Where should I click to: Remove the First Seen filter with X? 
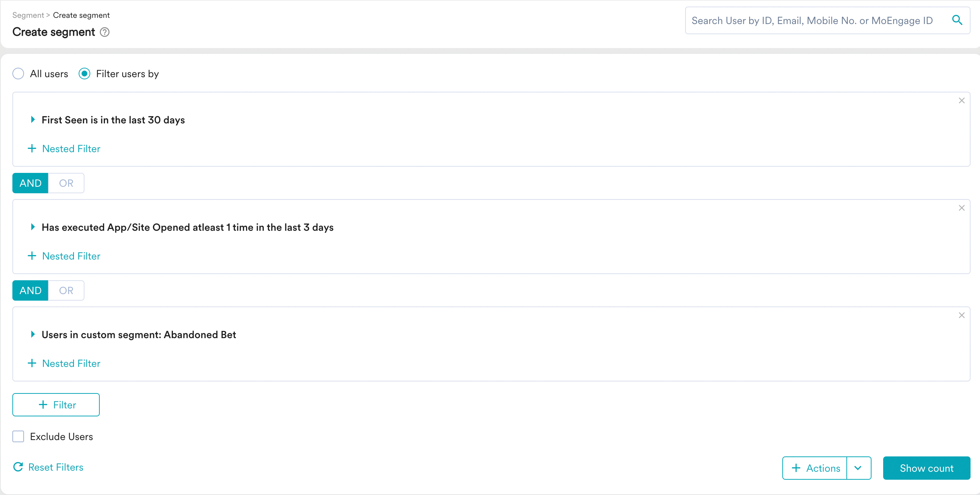[961, 101]
